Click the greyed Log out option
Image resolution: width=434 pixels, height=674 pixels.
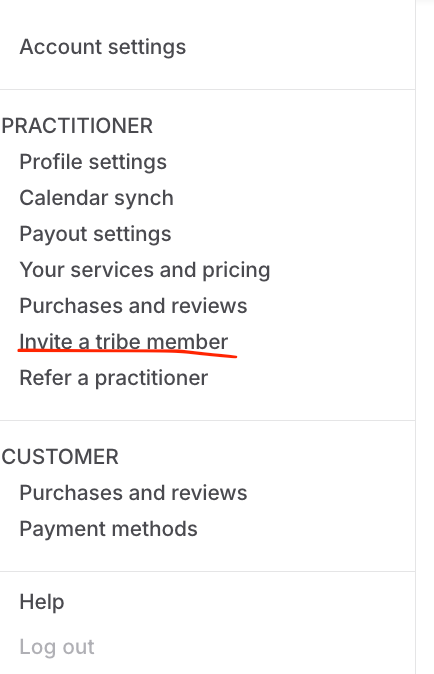pos(57,647)
